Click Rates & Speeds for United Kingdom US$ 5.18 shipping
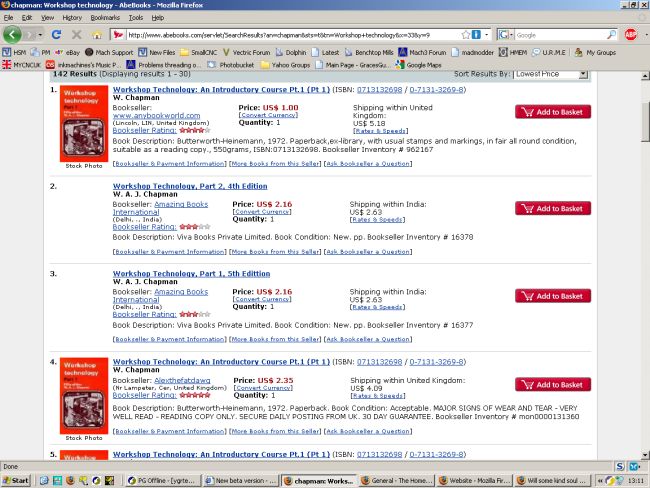 (380, 131)
